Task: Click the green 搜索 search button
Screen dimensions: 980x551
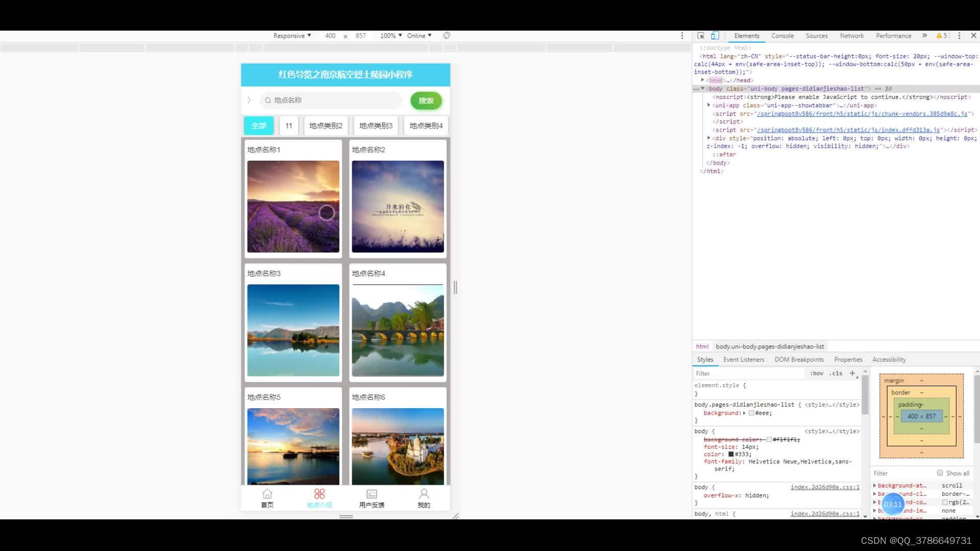Action: (426, 101)
